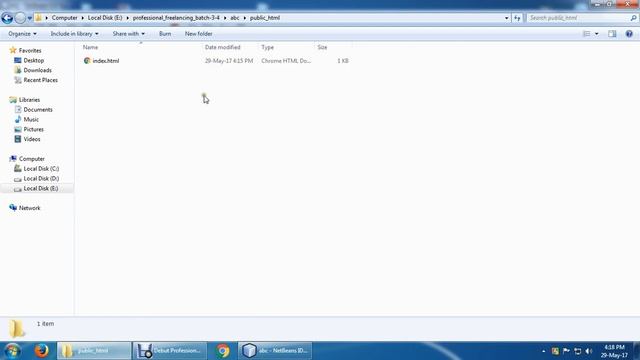The width and height of the screenshot is (640, 360).
Task: Open Include in library menu
Action: (74, 34)
